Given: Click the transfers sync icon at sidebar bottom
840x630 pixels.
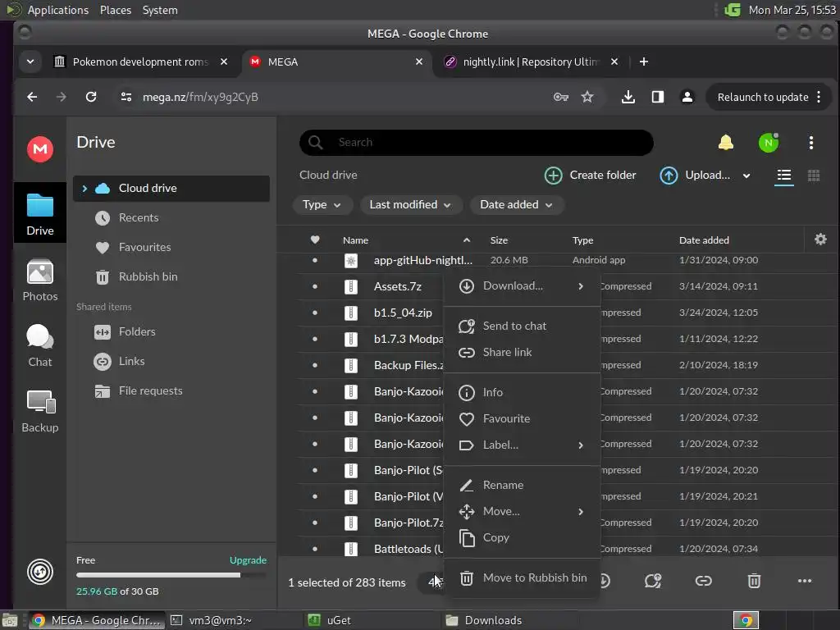Looking at the screenshot, I should click(x=40, y=572).
